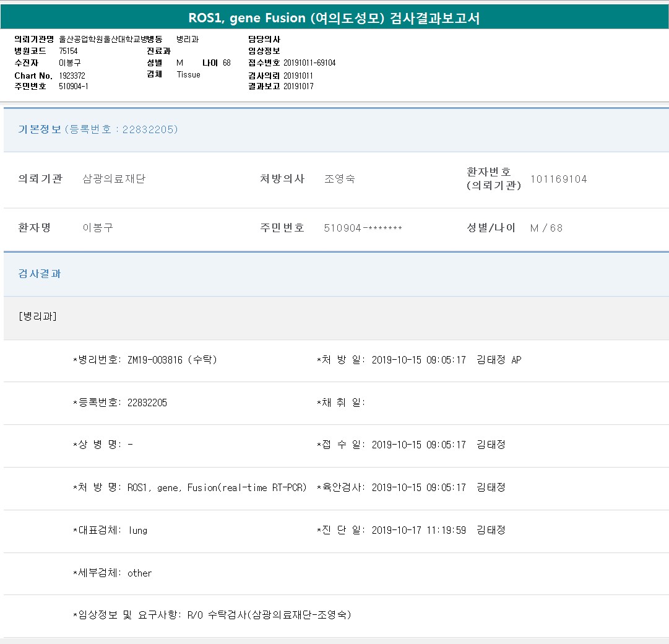Select prescription name ROS1, gene, Fusion(real-time RT-PCR)
The height and width of the screenshot is (644, 669).
217,487
